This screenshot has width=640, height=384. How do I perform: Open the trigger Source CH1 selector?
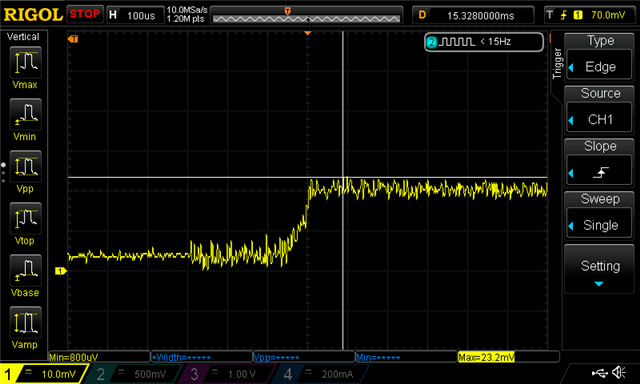point(599,119)
